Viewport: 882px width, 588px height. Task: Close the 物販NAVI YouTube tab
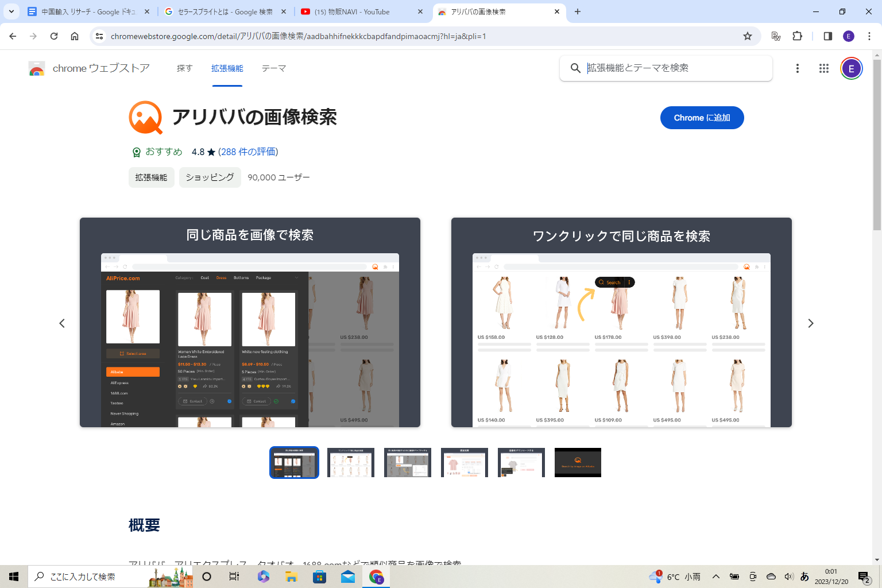coord(420,11)
